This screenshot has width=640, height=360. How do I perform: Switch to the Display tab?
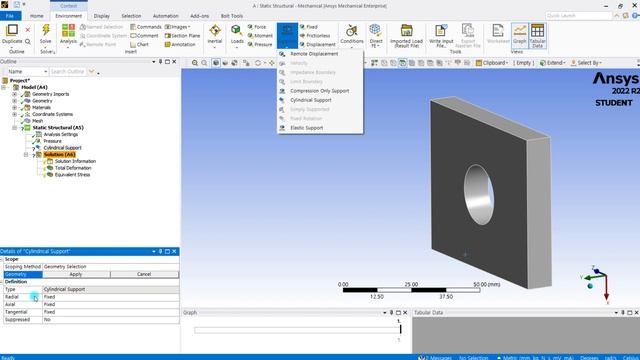pyautogui.click(x=102, y=16)
